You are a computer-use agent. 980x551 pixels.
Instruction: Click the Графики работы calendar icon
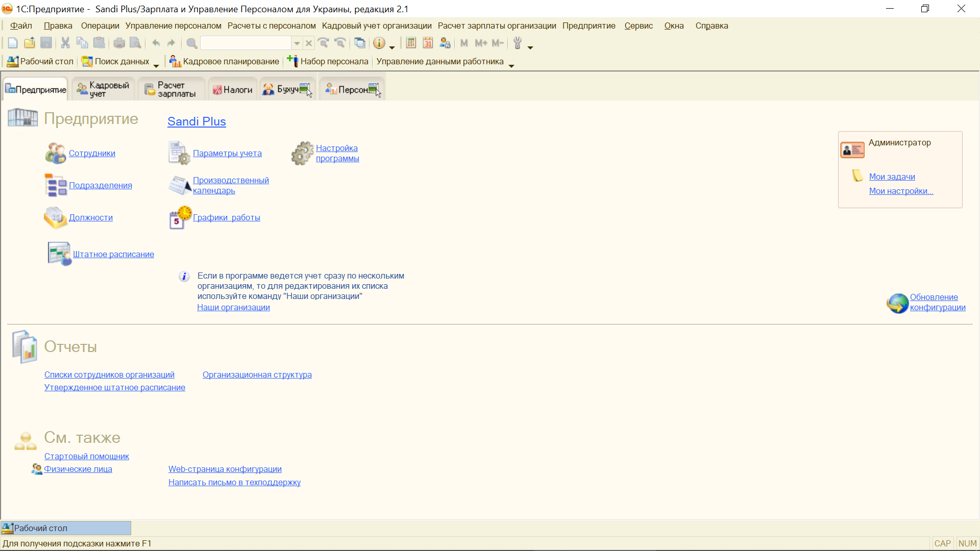(180, 218)
